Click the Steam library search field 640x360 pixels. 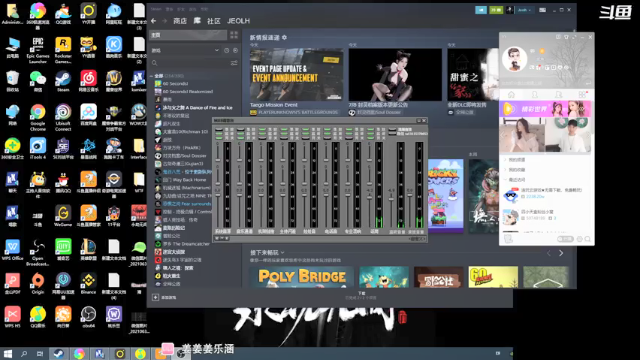[191, 63]
